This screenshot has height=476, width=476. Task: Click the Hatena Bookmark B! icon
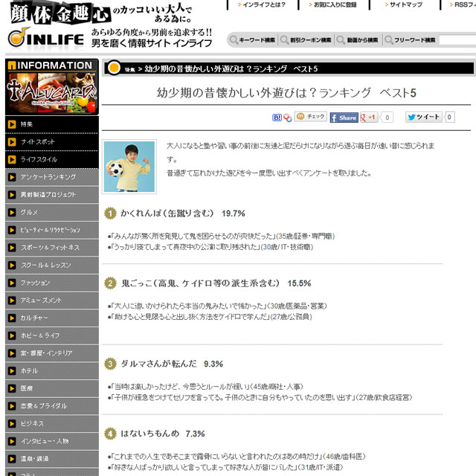pyautogui.click(x=277, y=118)
